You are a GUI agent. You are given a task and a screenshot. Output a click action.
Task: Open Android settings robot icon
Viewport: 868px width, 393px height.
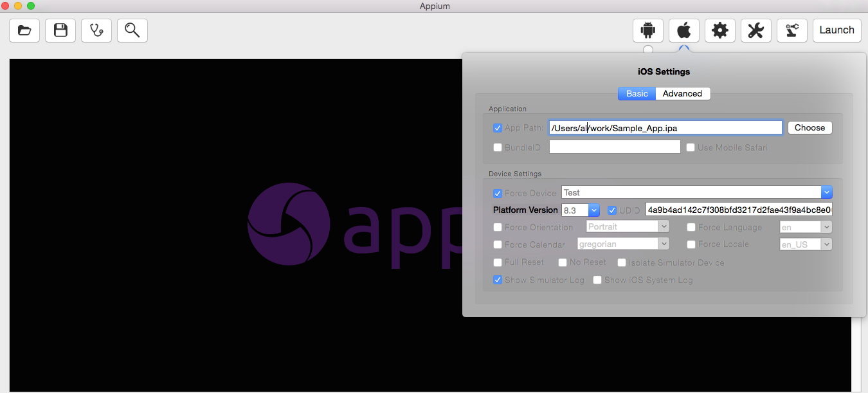click(x=648, y=30)
